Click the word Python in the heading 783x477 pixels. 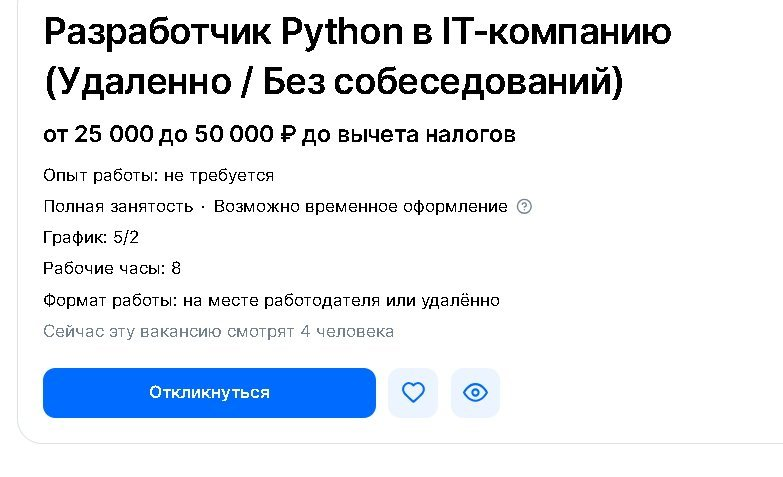[342, 32]
